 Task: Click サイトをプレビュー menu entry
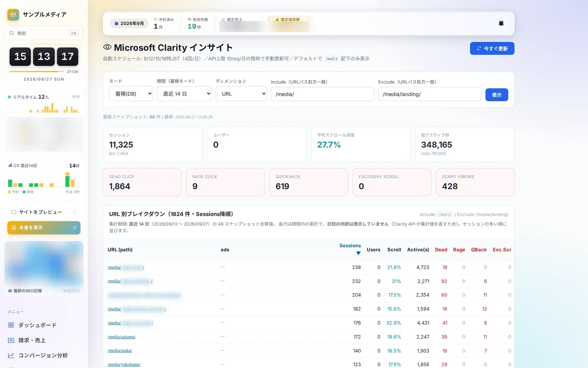pos(44,212)
